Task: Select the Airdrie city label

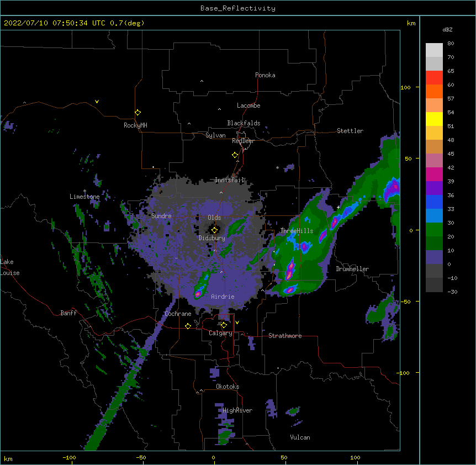Action: (x=223, y=297)
